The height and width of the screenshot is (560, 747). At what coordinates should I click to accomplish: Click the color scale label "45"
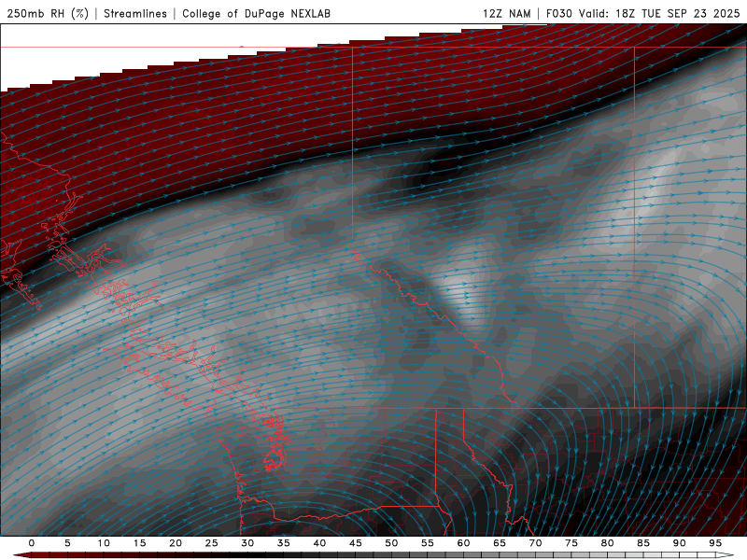(x=356, y=543)
